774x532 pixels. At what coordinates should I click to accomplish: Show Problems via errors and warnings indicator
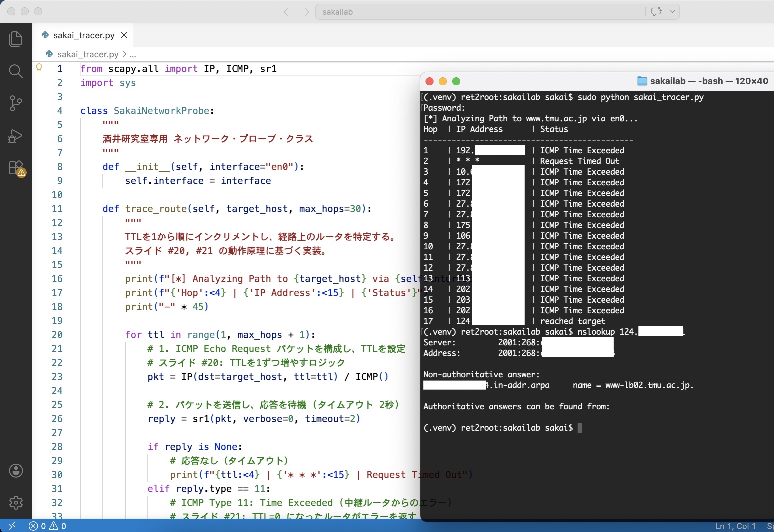tap(47, 526)
